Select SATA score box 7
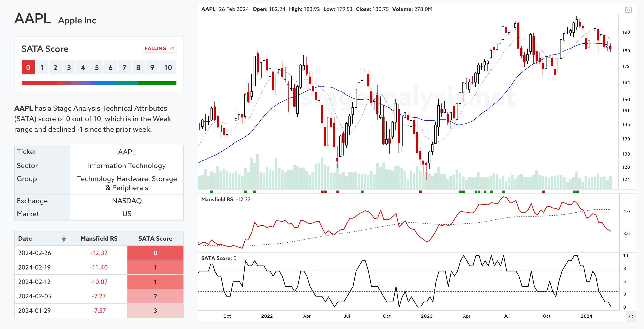This screenshot has height=329, width=644. click(x=124, y=67)
